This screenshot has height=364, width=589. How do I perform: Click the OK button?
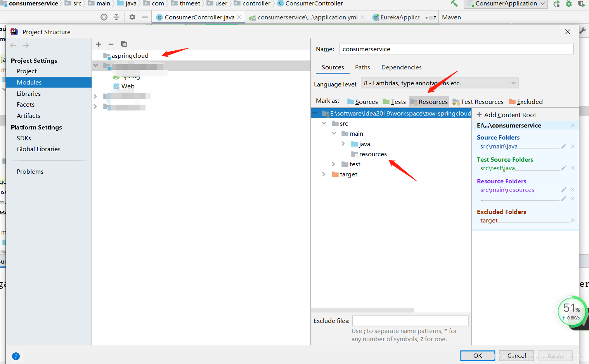click(x=477, y=355)
